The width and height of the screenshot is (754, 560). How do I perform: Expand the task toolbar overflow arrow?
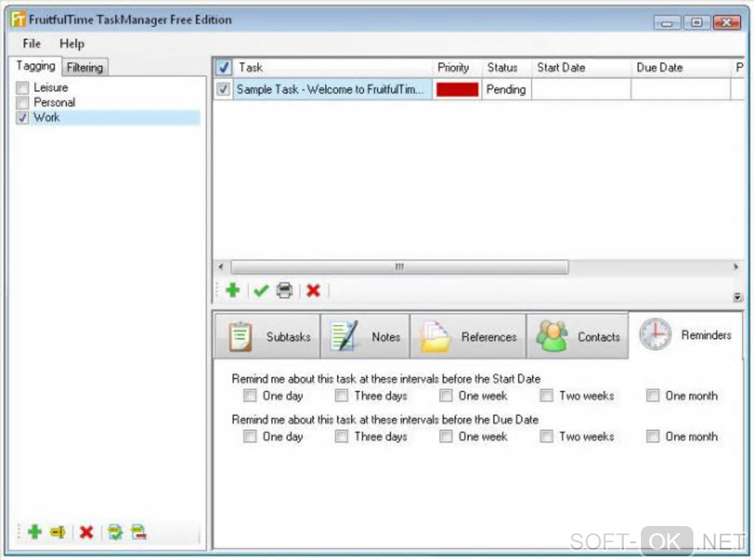(x=737, y=297)
